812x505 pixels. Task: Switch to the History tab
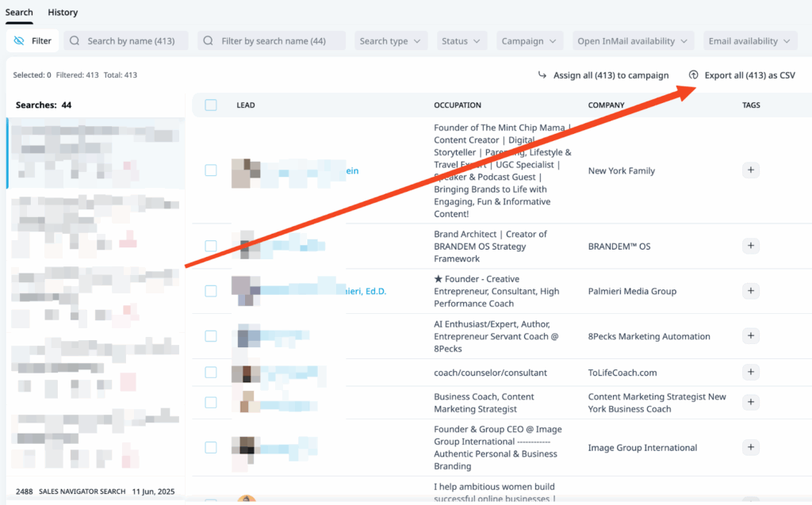click(63, 12)
